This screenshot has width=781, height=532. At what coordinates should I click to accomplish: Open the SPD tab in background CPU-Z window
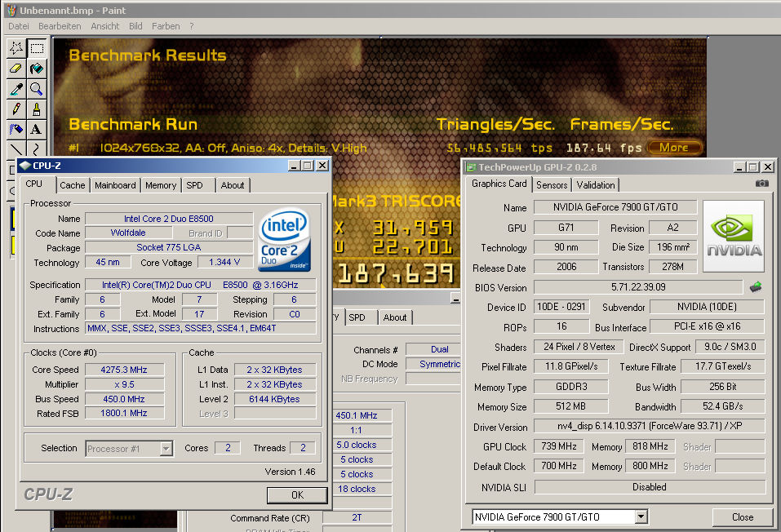pos(357,317)
